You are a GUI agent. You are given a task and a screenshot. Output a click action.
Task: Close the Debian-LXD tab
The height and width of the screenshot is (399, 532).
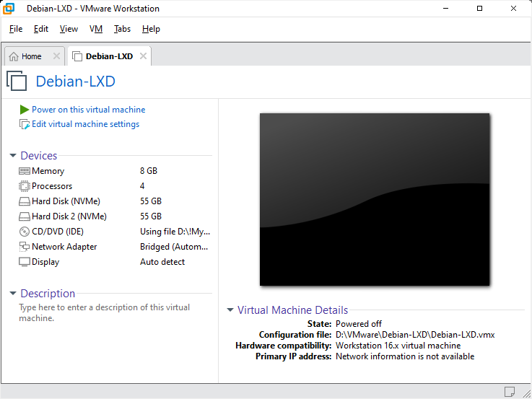click(143, 56)
